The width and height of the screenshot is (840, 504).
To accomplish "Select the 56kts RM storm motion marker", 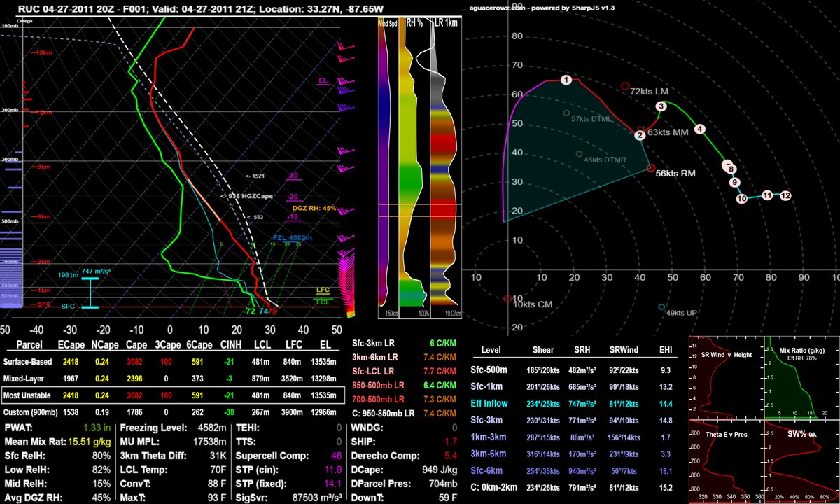I will tap(651, 168).
